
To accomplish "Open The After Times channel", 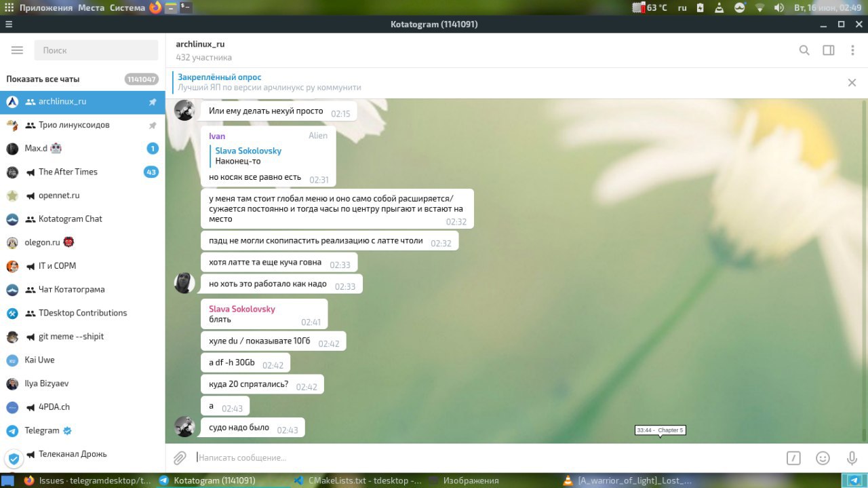I will pos(82,172).
